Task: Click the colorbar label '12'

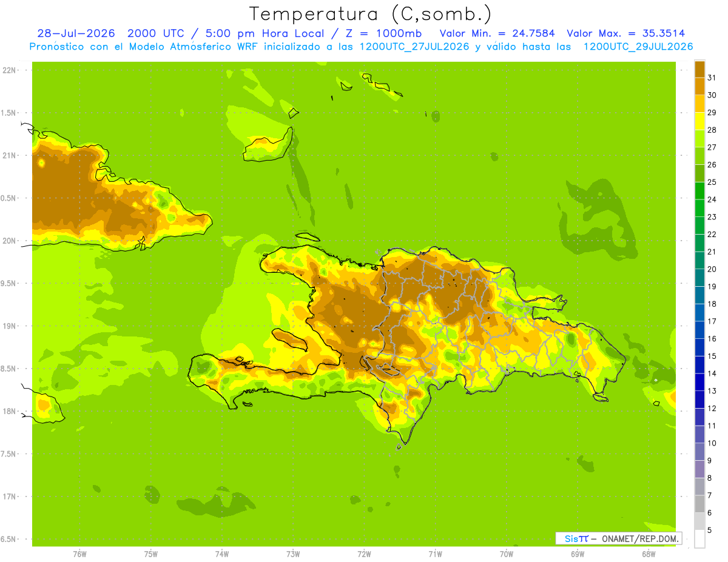Action: [712, 408]
